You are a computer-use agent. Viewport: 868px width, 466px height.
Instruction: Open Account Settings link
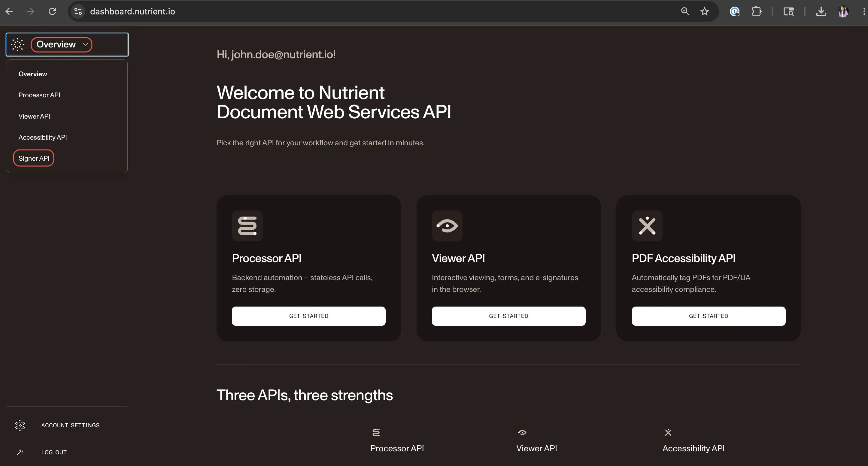point(70,425)
